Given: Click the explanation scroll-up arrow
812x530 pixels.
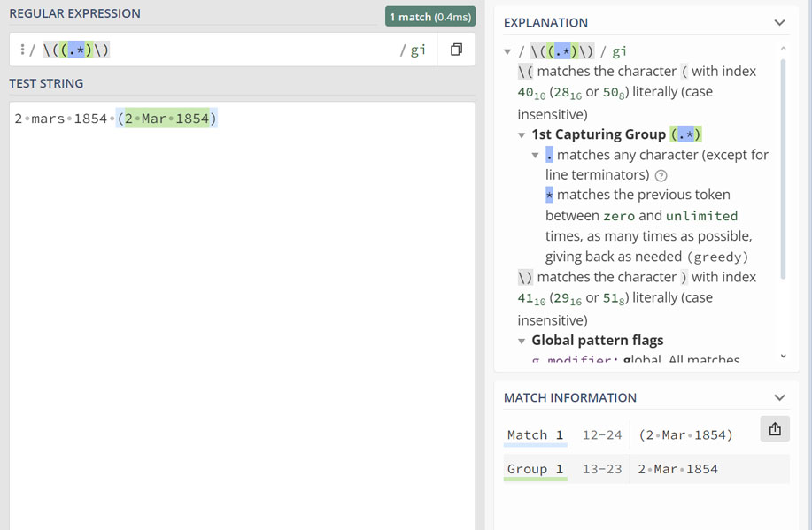Looking at the screenshot, I should (783, 49).
